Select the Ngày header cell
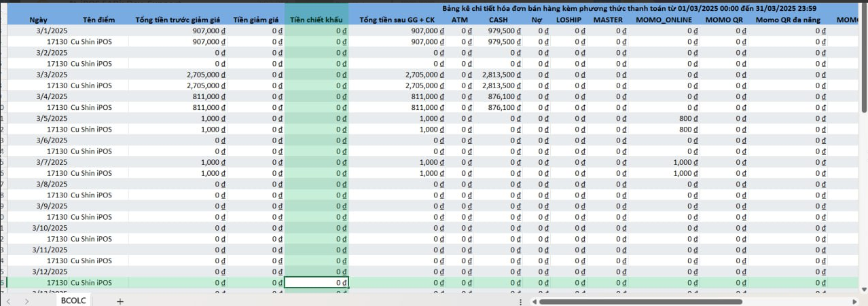Viewport: 868px width, 306px height. tap(39, 20)
